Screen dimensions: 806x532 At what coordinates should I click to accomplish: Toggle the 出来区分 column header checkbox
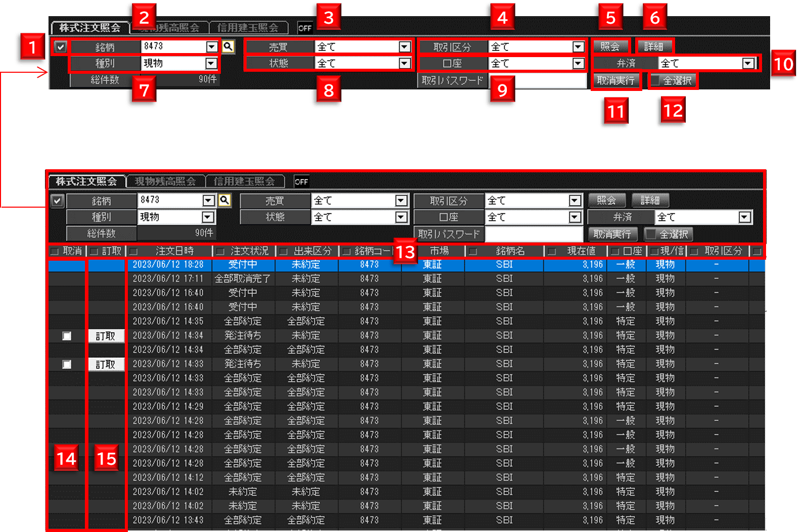click(283, 251)
